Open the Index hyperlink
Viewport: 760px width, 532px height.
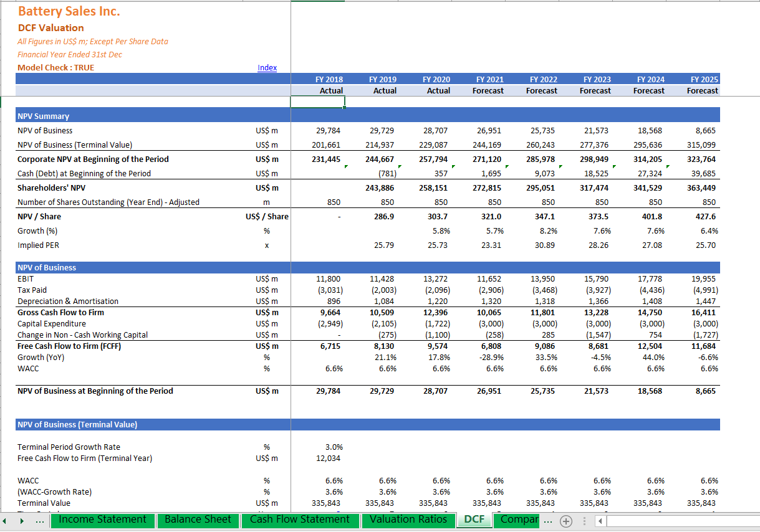[267, 67]
